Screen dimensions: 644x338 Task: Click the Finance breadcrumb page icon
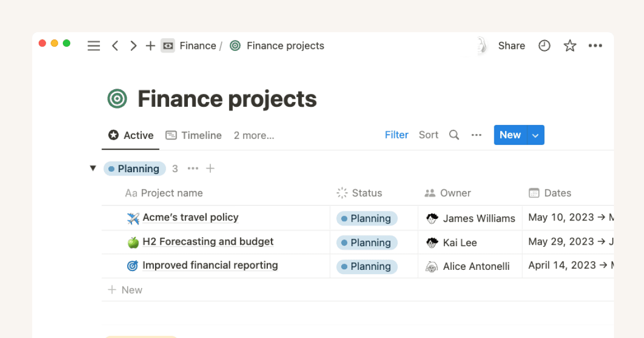click(168, 46)
